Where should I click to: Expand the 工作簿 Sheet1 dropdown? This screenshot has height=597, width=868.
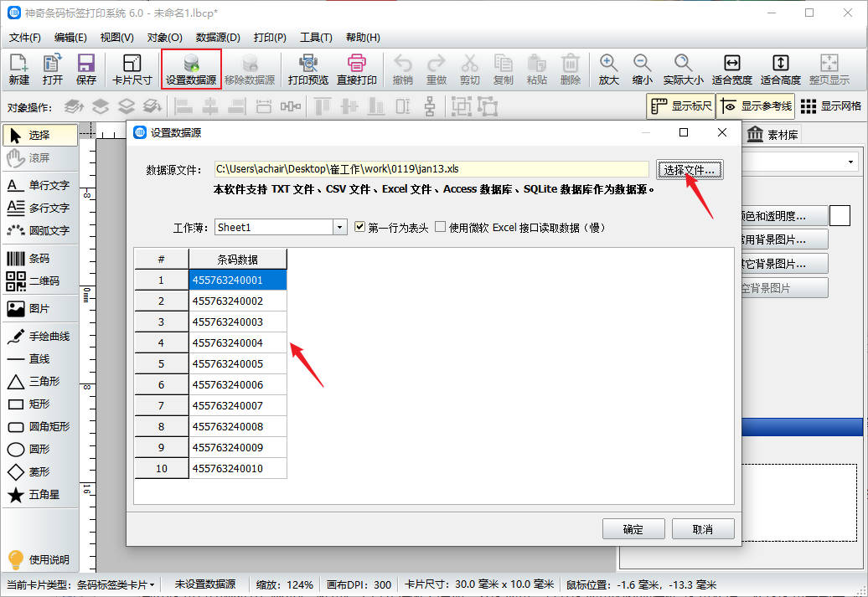pos(340,227)
